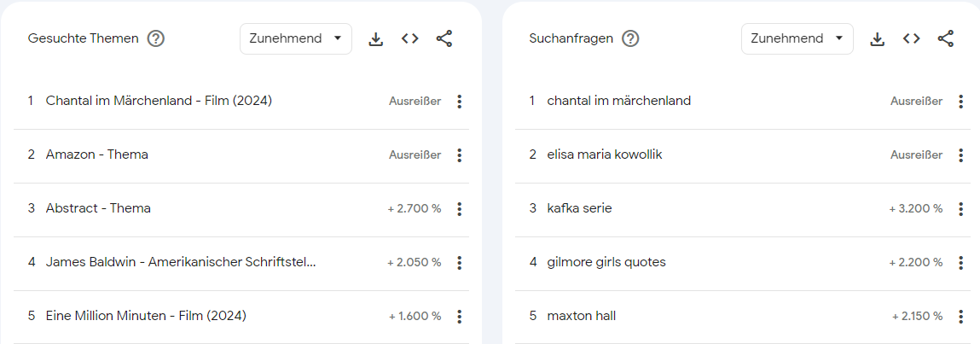Select the elisa maria kowollik query
This screenshot has height=344, width=980.
tap(605, 155)
